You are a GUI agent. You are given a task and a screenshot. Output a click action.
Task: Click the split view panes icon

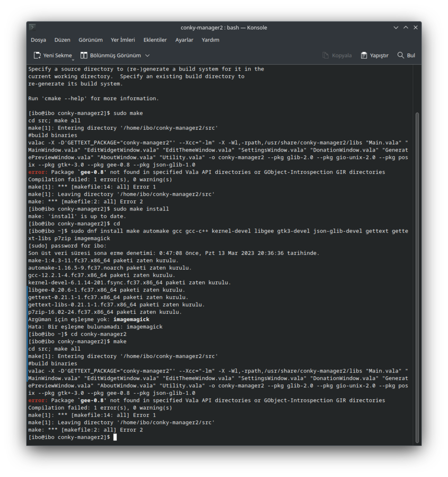click(84, 55)
